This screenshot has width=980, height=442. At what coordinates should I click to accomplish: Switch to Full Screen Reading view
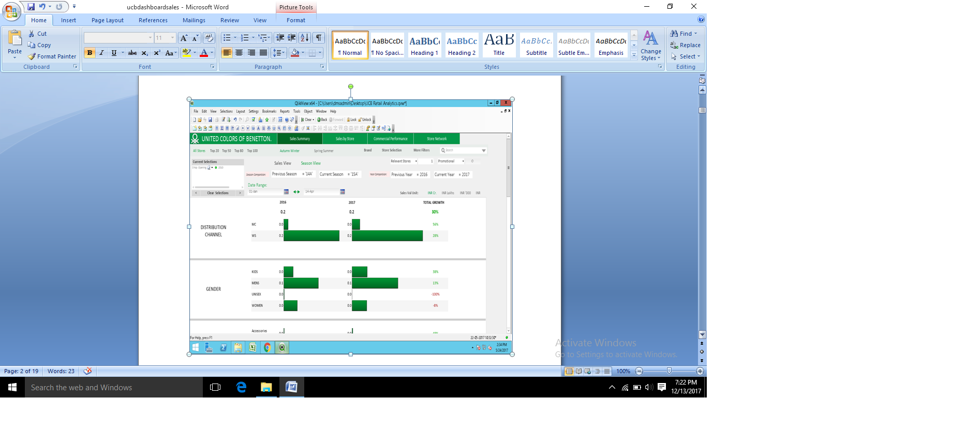coord(578,371)
